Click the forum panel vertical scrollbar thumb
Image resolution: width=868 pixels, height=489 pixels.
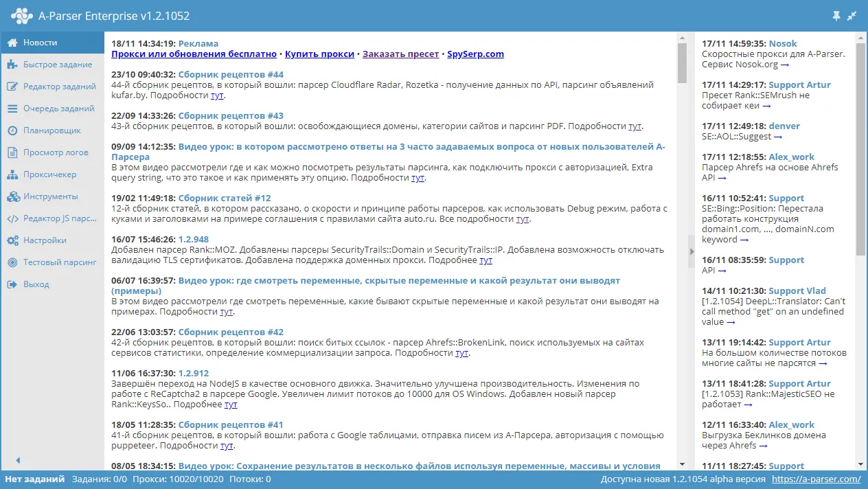coord(860,149)
